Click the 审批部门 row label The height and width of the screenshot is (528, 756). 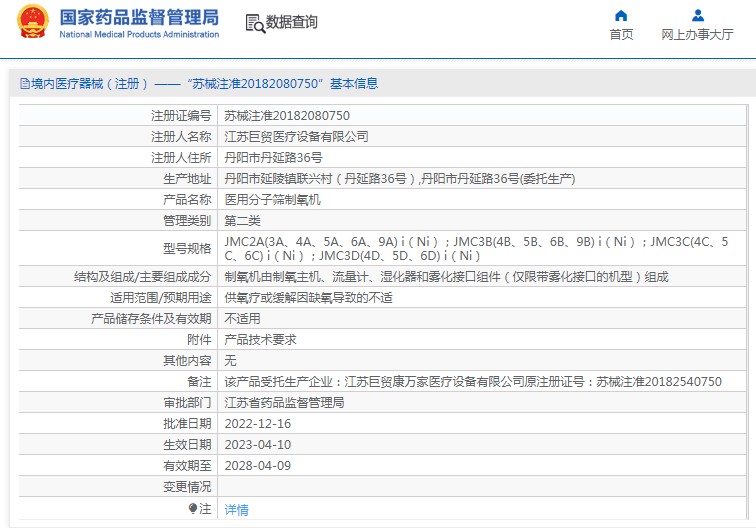click(187, 403)
